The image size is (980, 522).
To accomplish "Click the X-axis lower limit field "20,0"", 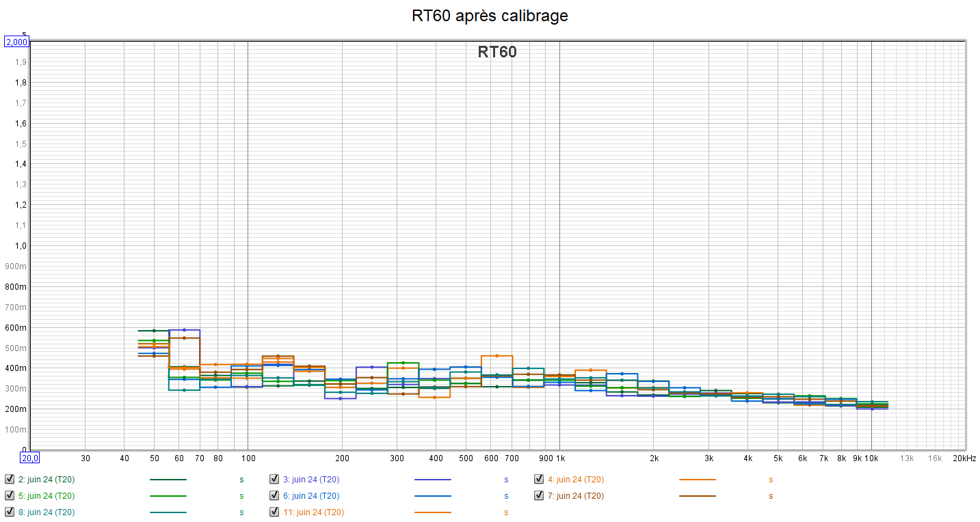I will point(30,458).
